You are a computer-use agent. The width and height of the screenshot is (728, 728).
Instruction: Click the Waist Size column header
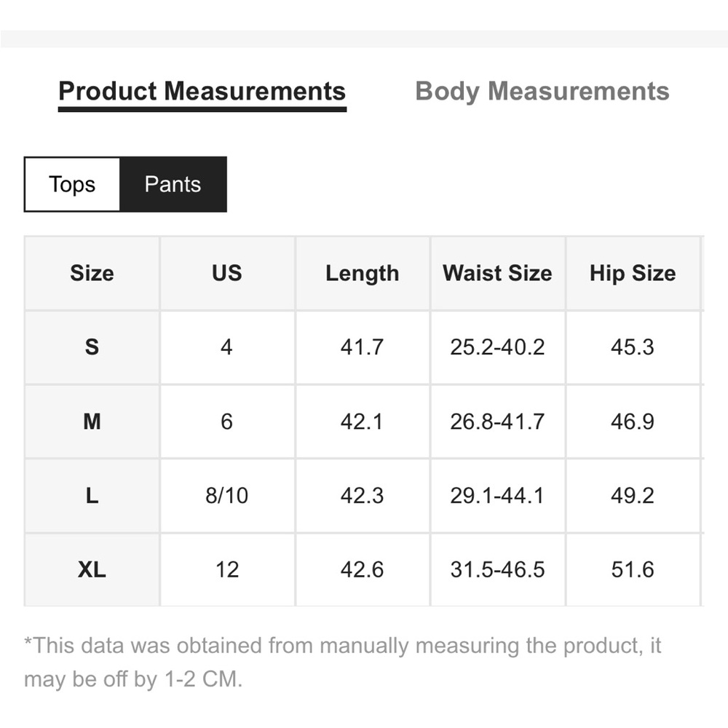pos(497,273)
